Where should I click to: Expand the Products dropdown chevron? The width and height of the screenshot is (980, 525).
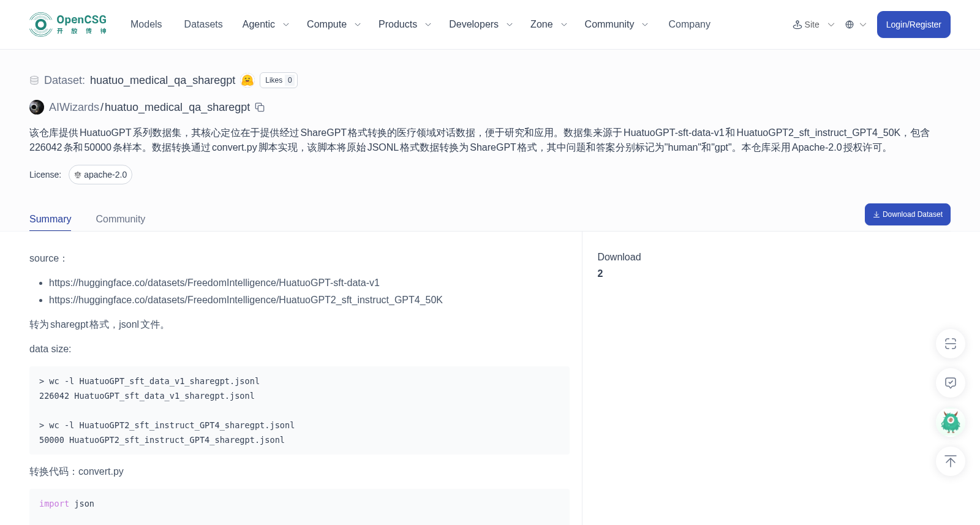[x=428, y=25]
